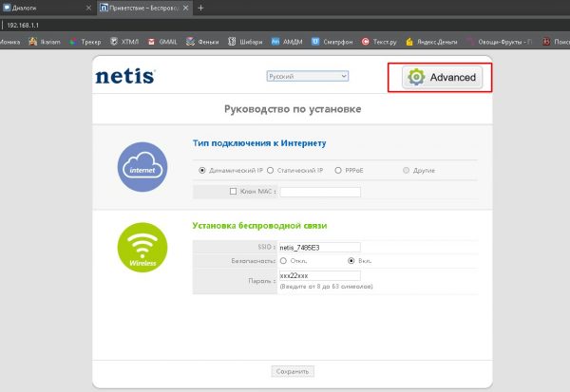Screen dimensions: 570x392
Task: Open a new browser tab with plus
Action: [x=200, y=8]
